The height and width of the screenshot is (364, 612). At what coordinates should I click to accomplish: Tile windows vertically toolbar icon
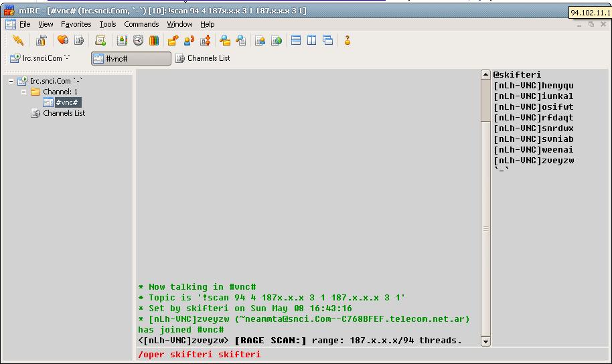[x=312, y=39]
